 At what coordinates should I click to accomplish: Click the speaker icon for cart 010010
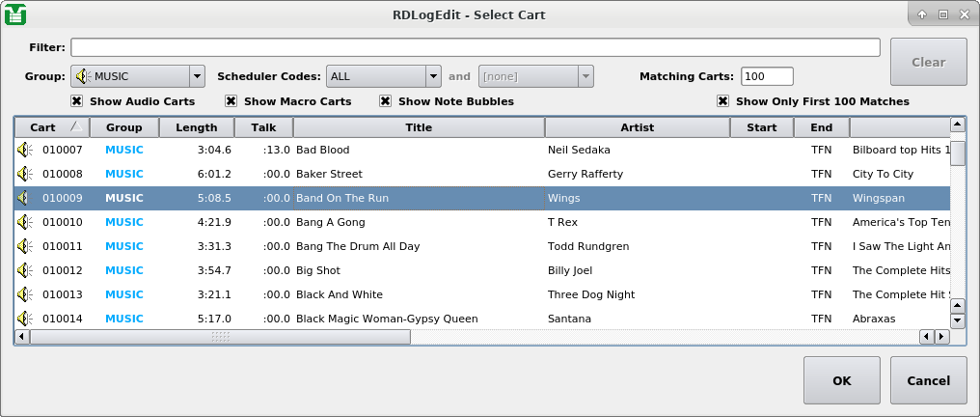coord(24,222)
